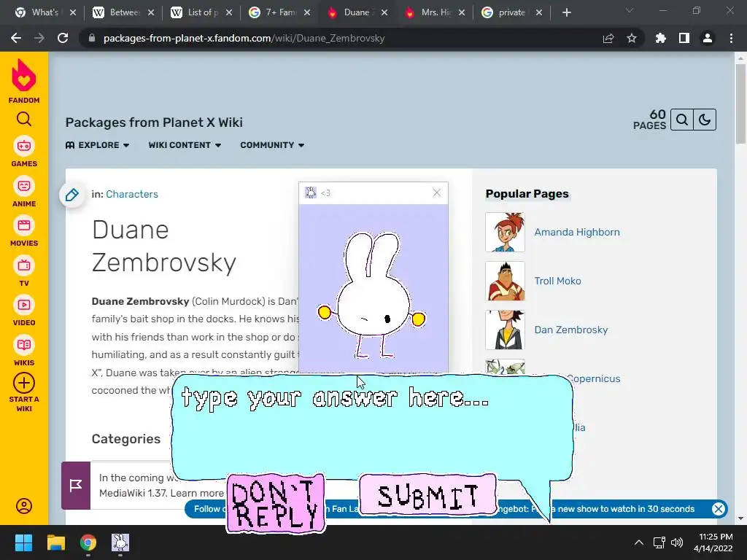Screen dimensions: 747x560
Task: Open the user profile icon in the sidebar
Action: (24, 506)
